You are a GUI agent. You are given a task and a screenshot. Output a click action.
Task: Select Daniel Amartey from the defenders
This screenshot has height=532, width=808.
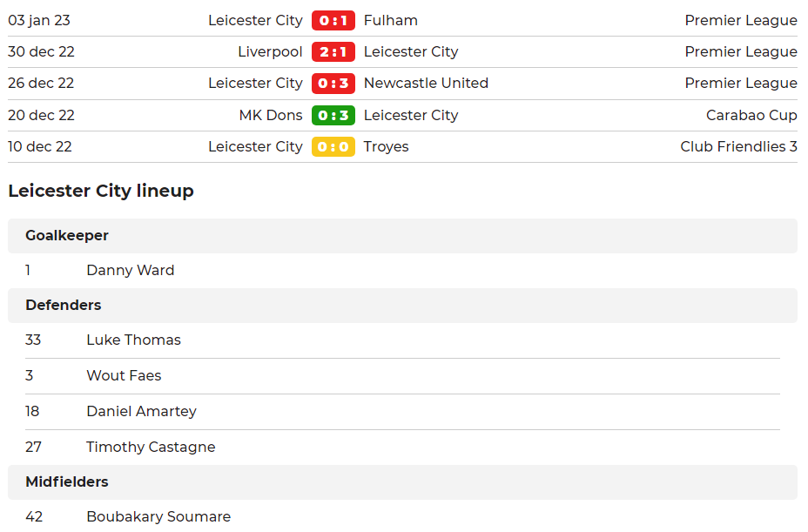pyautogui.click(x=141, y=411)
